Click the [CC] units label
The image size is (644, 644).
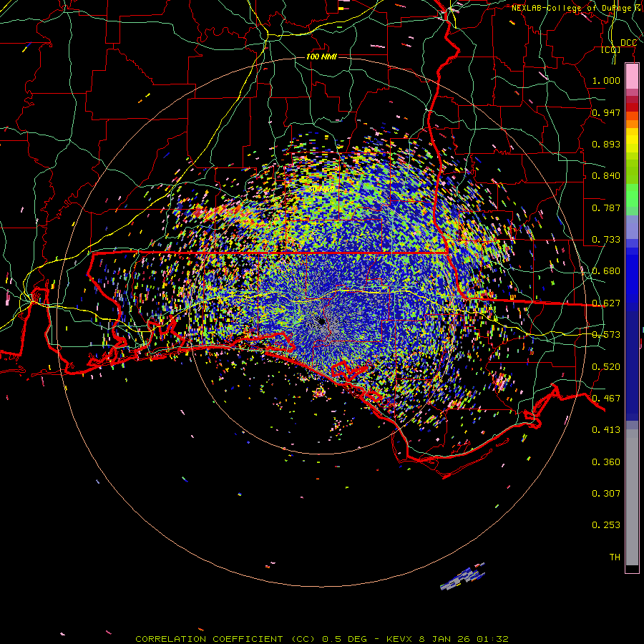611,50
